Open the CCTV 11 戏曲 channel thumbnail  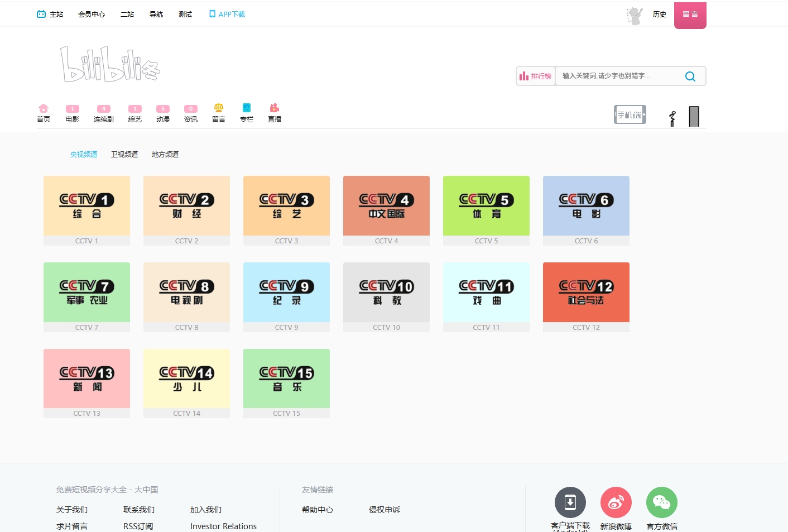pyautogui.click(x=486, y=292)
